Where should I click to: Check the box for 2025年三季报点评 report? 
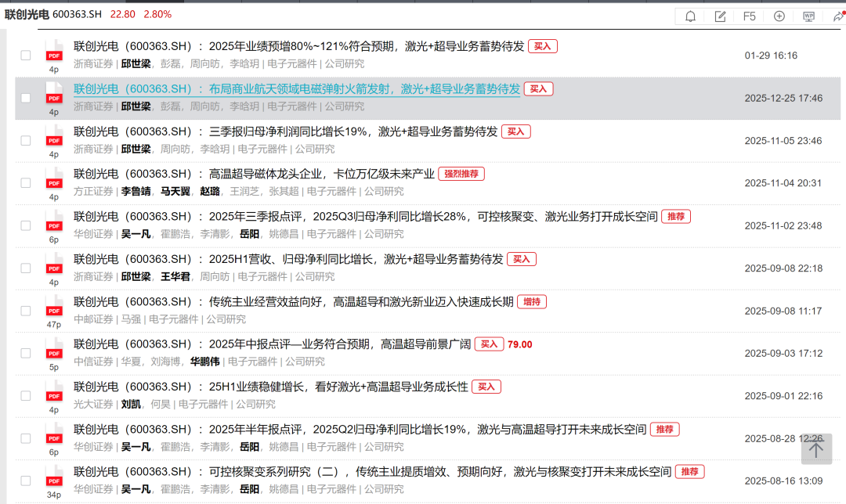(25, 225)
